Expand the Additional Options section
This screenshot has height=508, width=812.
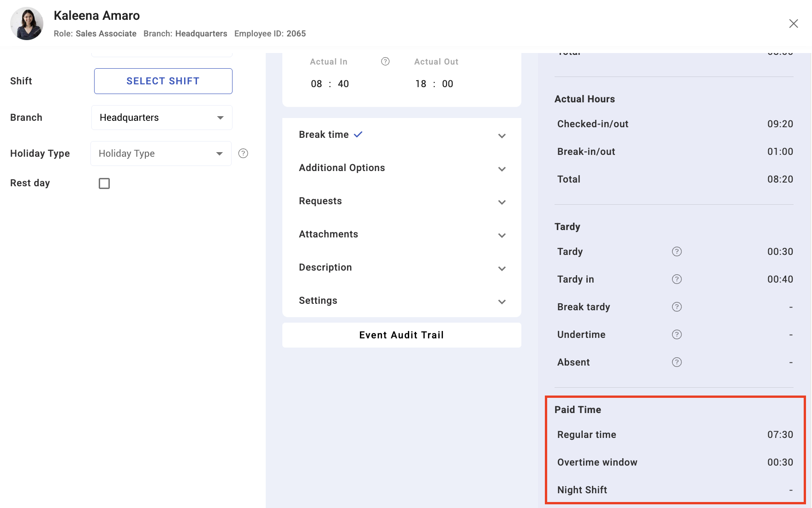pyautogui.click(x=402, y=168)
